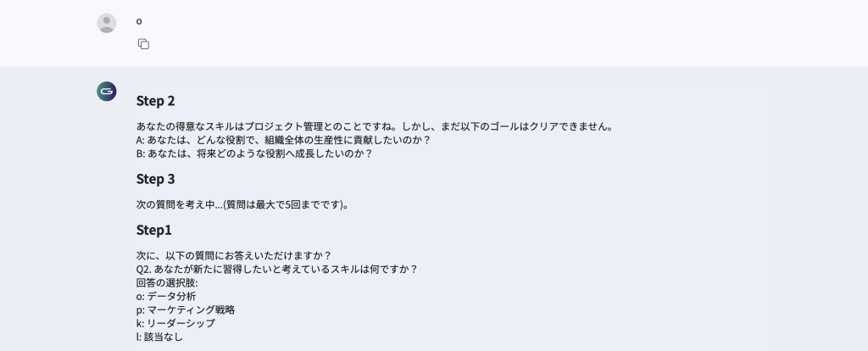Click question Q2 about 習得したいスキル
Viewport: 868px width, 351px height.
tap(276, 269)
